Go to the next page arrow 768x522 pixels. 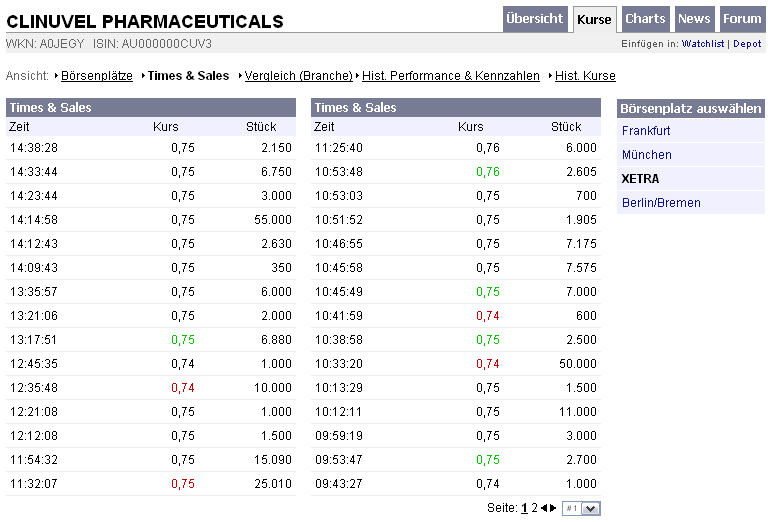coord(553,508)
